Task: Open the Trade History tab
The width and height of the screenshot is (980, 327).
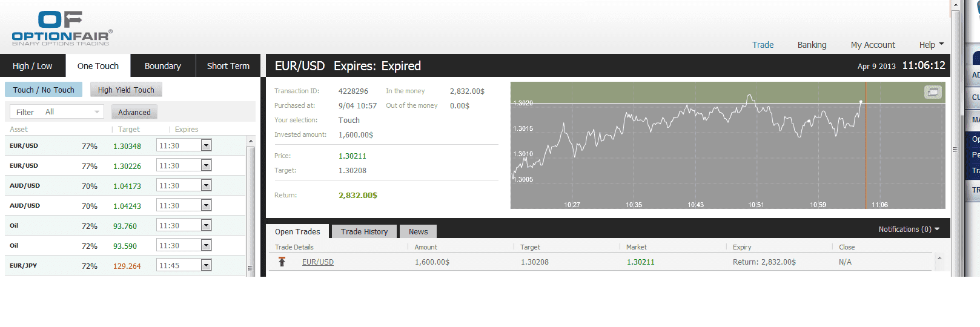Action: (x=364, y=231)
